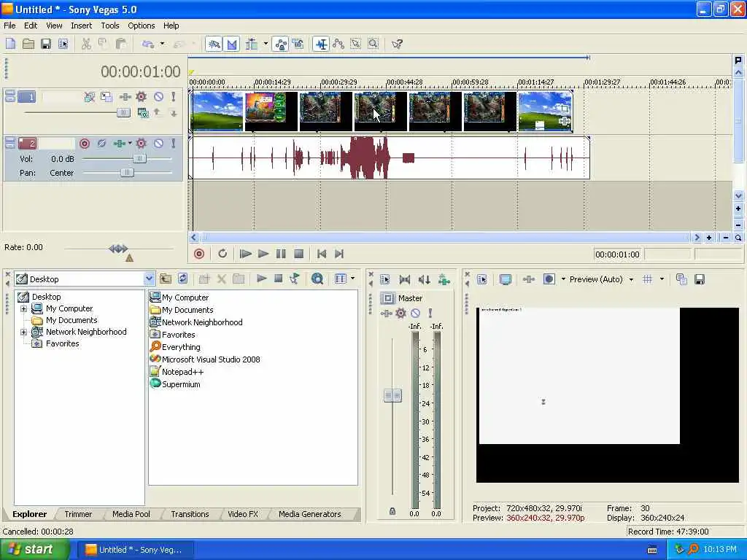Expand the Network Neighborhood tree node
The width and height of the screenshot is (747, 560).
point(23,332)
